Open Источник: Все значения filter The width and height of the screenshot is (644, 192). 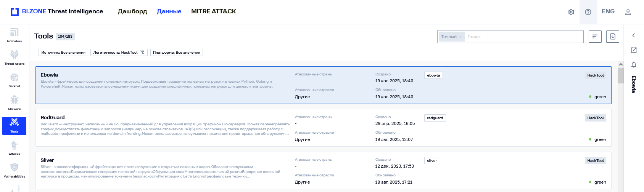click(x=63, y=52)
